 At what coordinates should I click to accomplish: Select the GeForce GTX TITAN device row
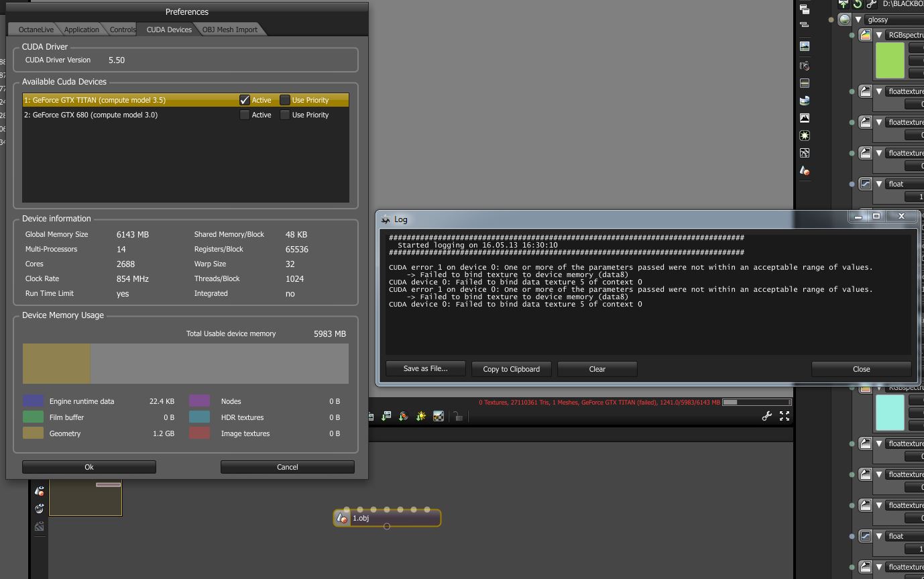pyautogui.click(x=186, y=100)
